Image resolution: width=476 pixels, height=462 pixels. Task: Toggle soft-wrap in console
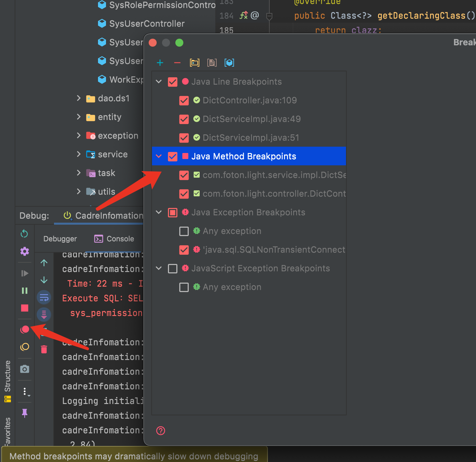click(44, 297)
